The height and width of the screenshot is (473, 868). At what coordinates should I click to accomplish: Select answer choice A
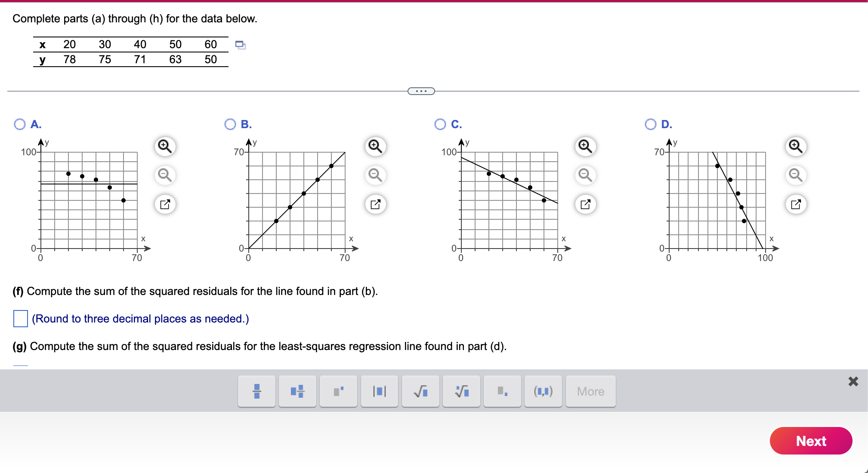click(19, 124)
